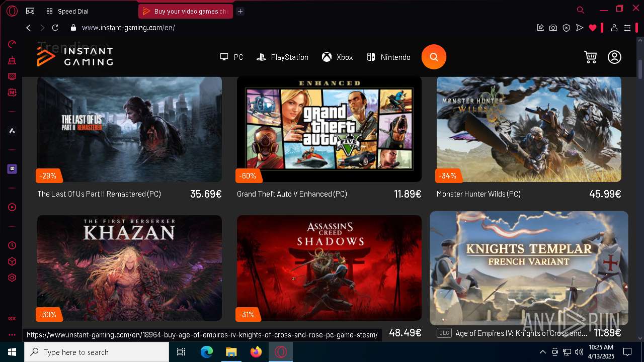The width and height of the screenshot is (644, 362).
Task: Open GX Corner gamepad icon
Action: 30,11
